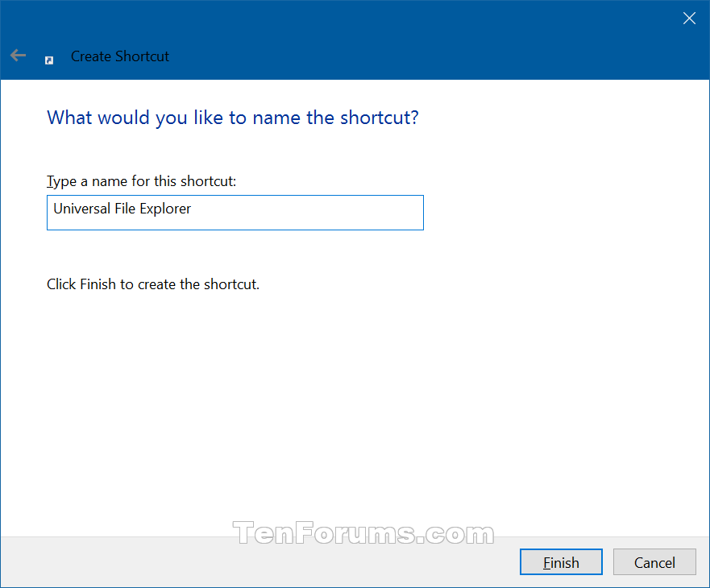710x588 pixels.
Task: Click the 'Click Finish to create the shortcut.' text
Action: pyautogui.click(x=153, y=284)
